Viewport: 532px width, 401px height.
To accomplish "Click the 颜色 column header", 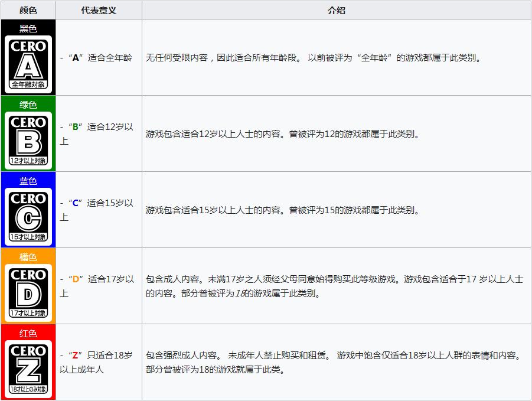I will tap(28, 9).
